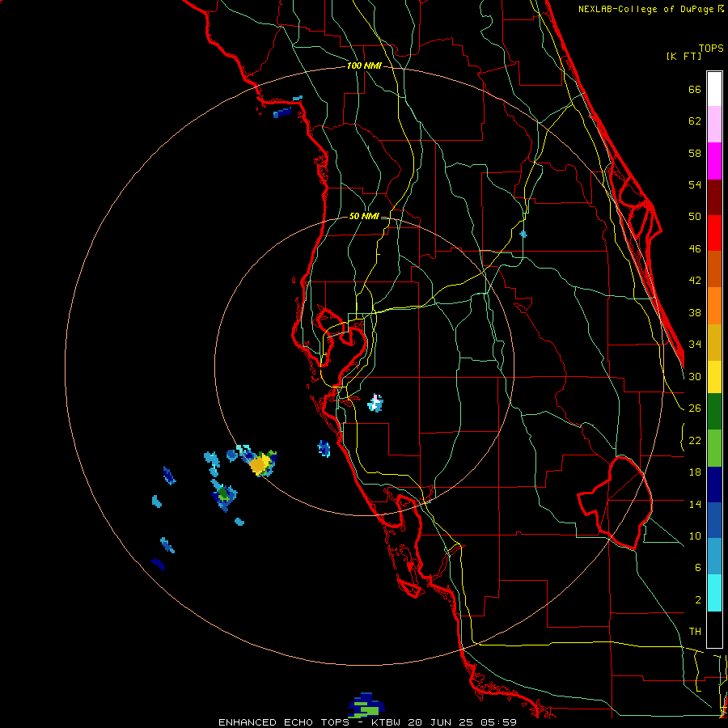This screenshot has width=728, height=728.
Task: Select the magenta swatch in the legend
Action: pos(714,161)
